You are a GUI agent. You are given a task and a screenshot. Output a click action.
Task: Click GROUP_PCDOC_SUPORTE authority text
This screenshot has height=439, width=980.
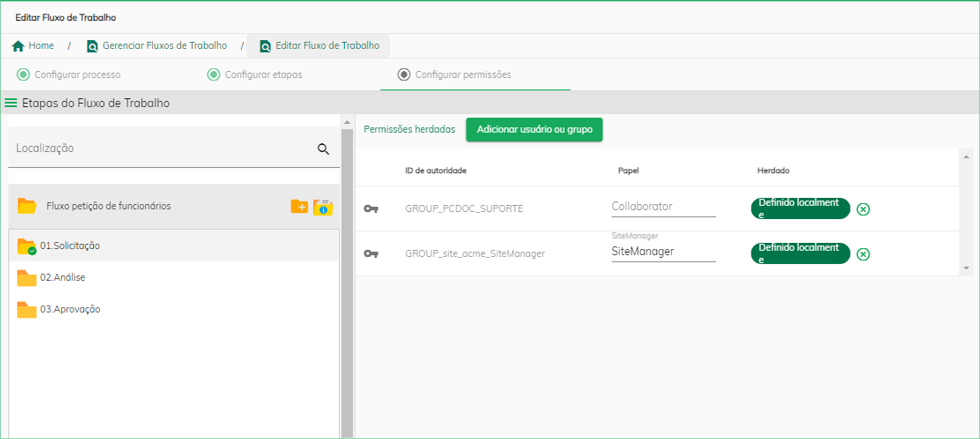(x=464, y=209)
